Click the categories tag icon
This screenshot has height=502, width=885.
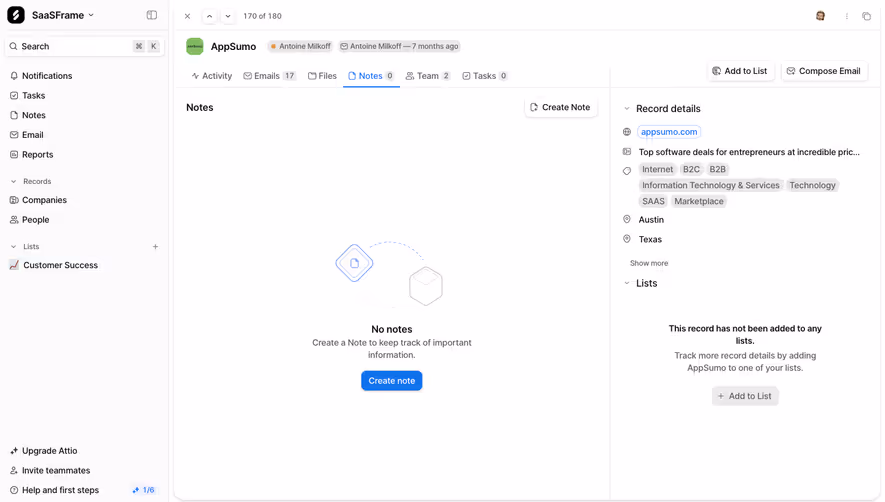coord(626,171)
